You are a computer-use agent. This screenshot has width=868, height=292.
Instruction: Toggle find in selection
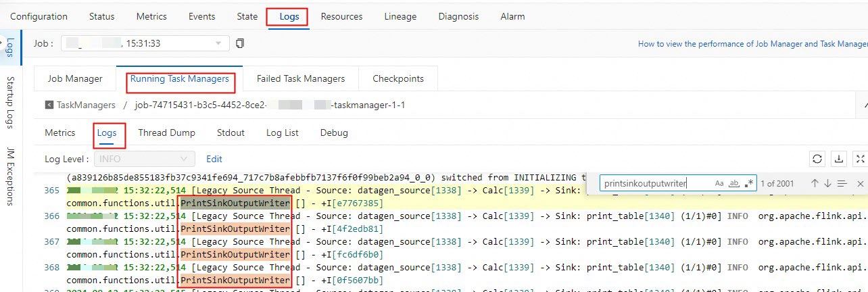842,183
